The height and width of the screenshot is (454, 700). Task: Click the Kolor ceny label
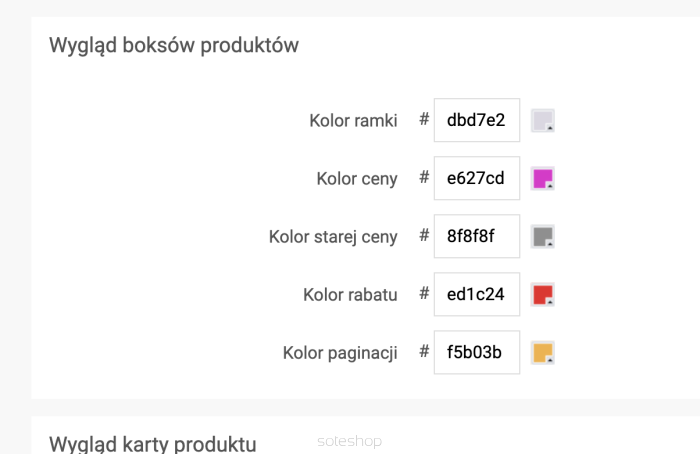(x=357, y=179)
